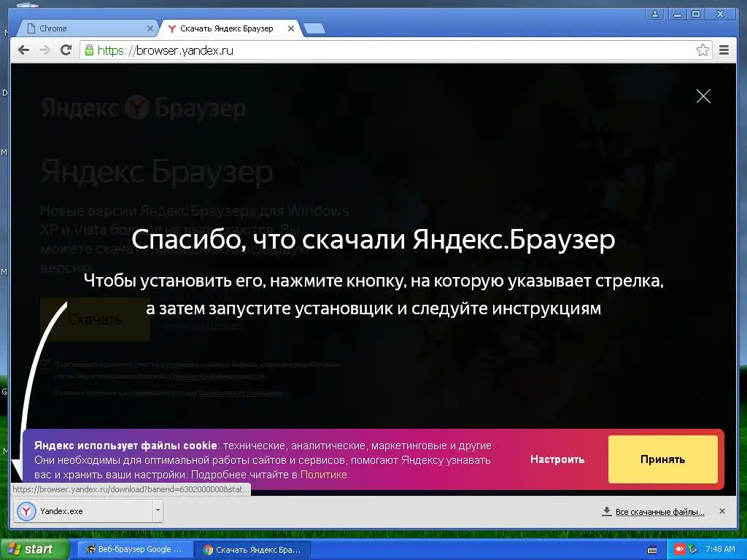Close the Скачать Яндекс Браузер tab

click(x=290, y=28)
